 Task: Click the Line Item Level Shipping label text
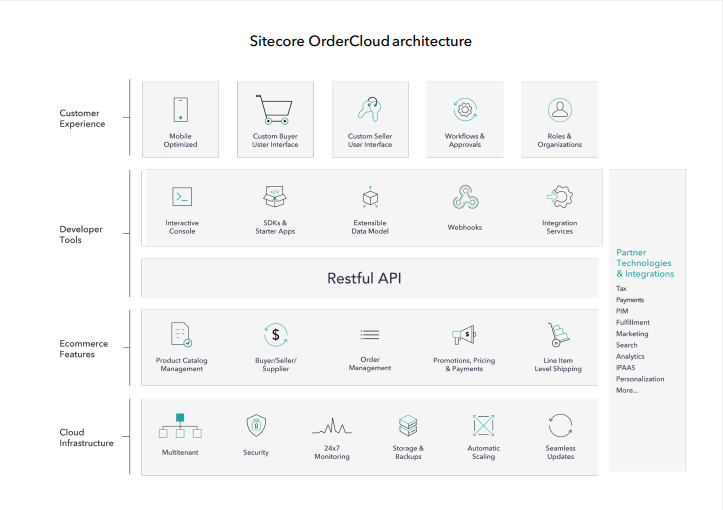(558, 364)
